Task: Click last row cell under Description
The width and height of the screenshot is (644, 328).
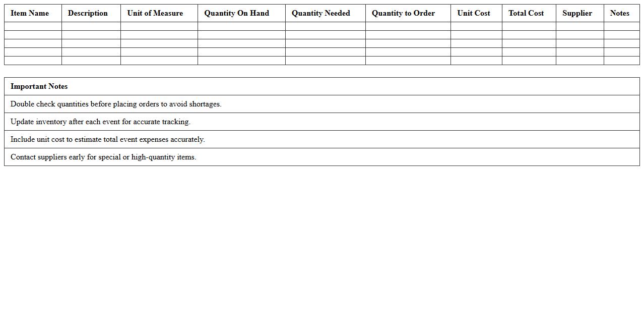Action: pyautogui.click(x=91, y=61)
